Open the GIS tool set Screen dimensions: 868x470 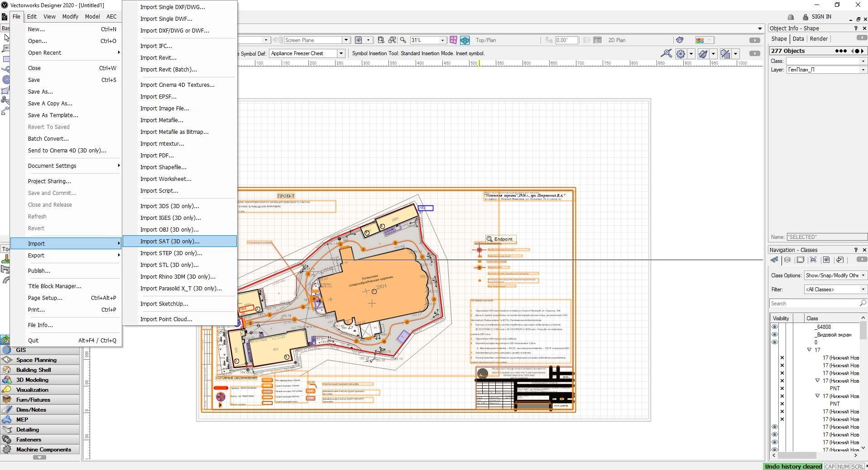coord(40,350)
